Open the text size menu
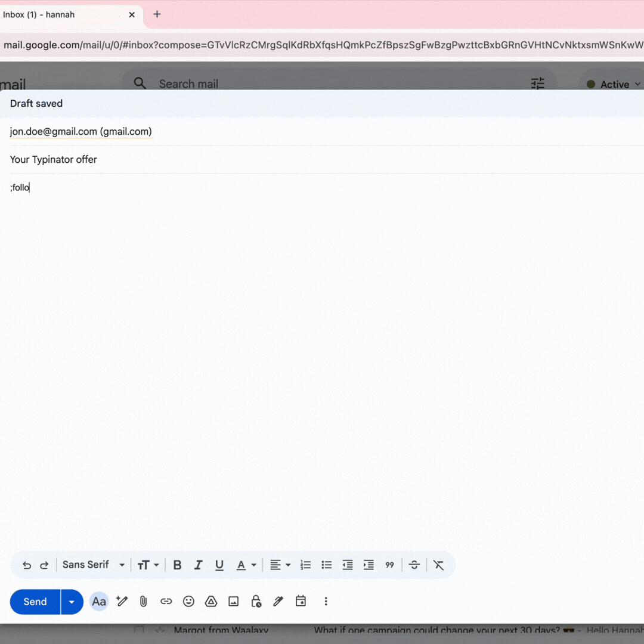The width and height of the screenshot is (644, 644). 148,565
